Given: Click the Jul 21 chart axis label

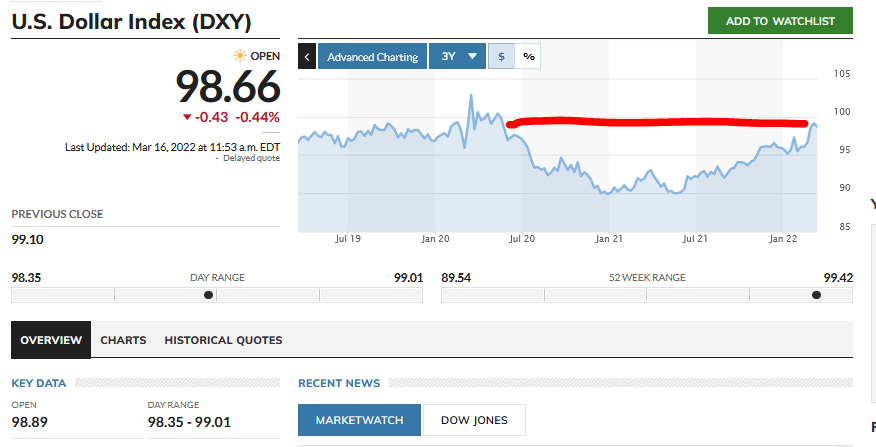Looking at the screenshot, I should coord(696,239).
